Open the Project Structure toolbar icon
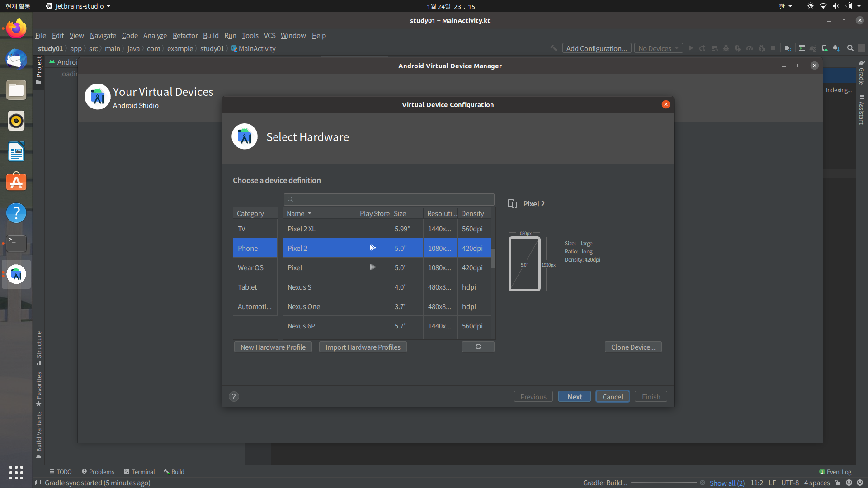868x488 pixels. click(788, 48)
